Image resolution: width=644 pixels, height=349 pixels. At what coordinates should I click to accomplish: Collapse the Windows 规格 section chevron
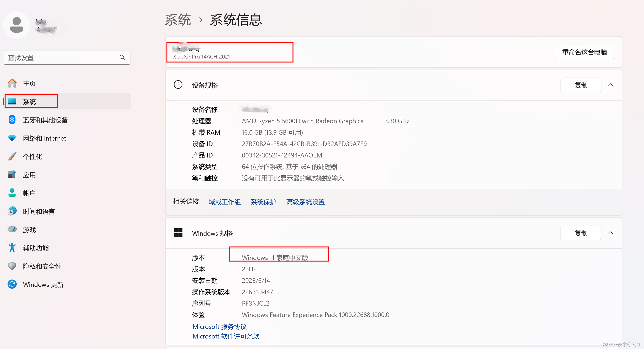pos(610,233)
